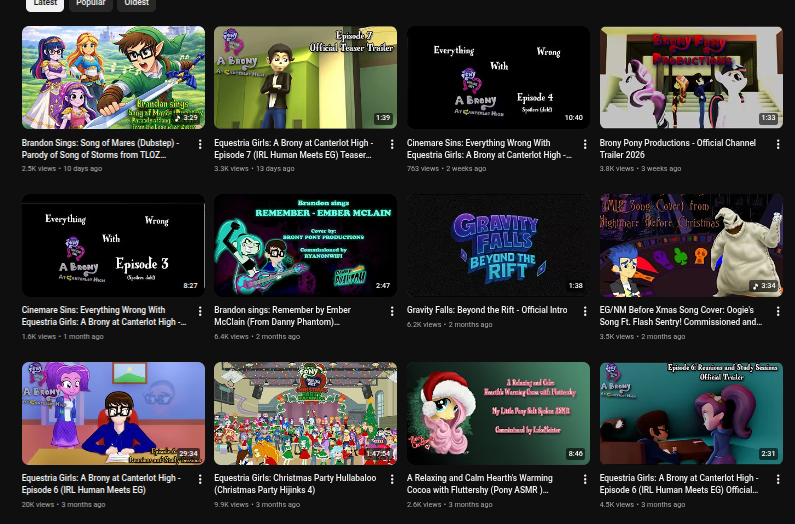Open Cinemare Sins title posted 1 month ago

click(104, 316)
